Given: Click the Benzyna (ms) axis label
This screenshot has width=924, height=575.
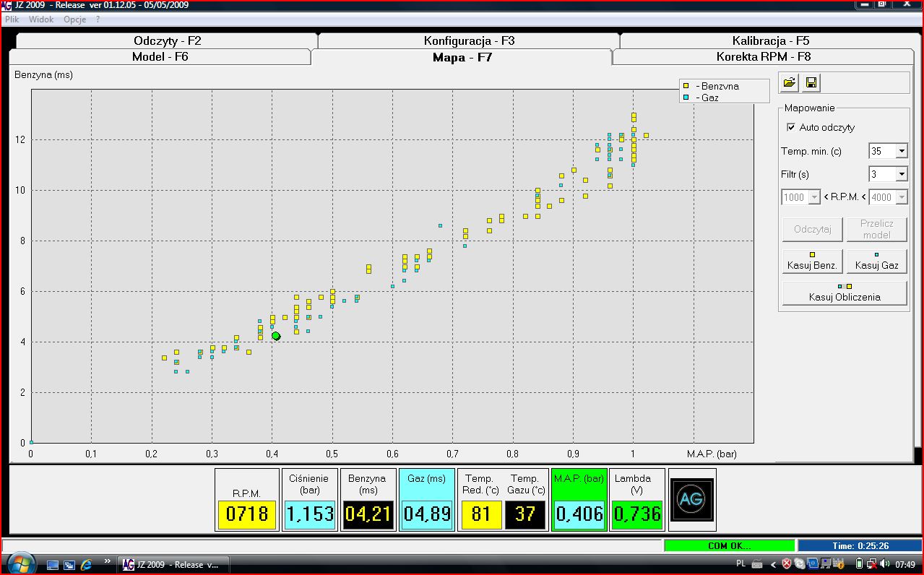Looking at the screenshot, I should point(44,74).
